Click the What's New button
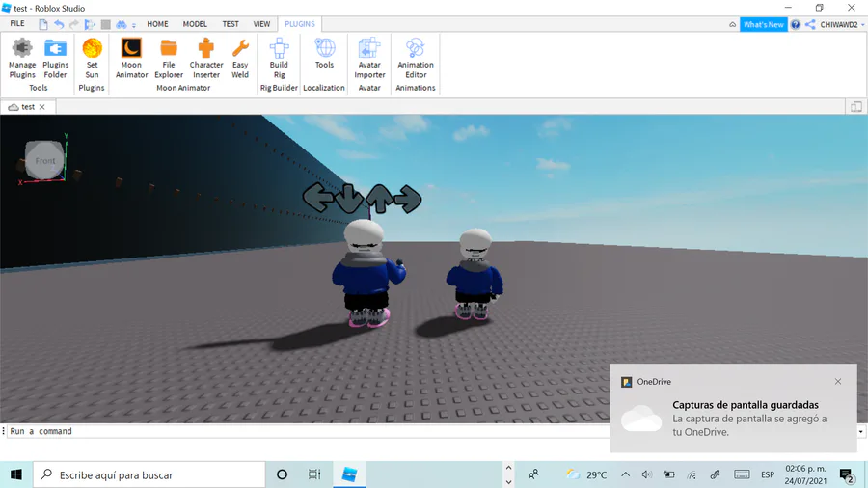This screenshot has width=868, height=488. click(764, 24)
